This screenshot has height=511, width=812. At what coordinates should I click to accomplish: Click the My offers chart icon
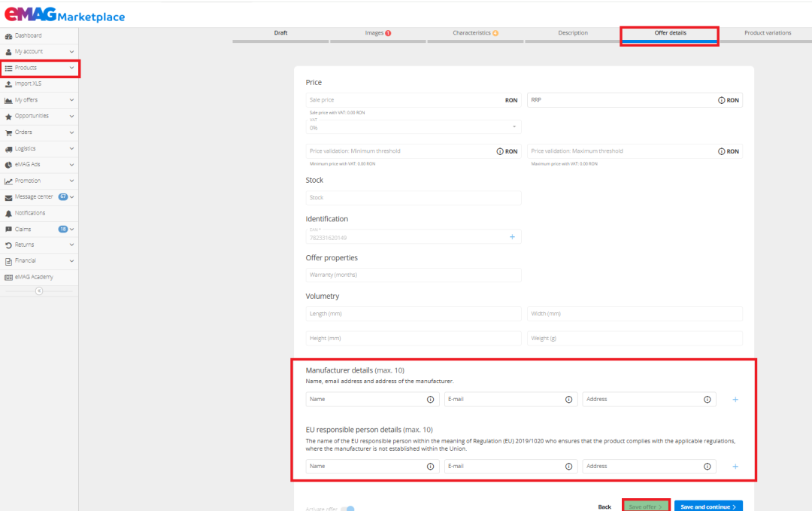(x=8, y=100)
